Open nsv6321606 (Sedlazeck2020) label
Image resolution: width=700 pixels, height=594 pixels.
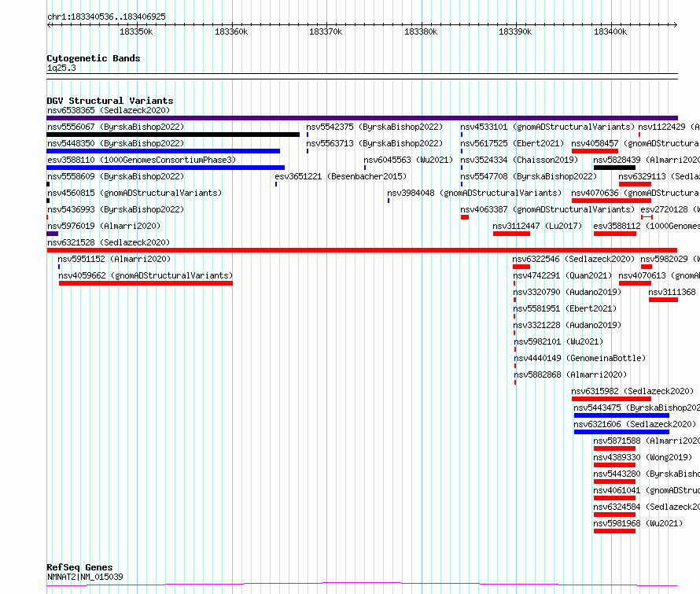635,424
